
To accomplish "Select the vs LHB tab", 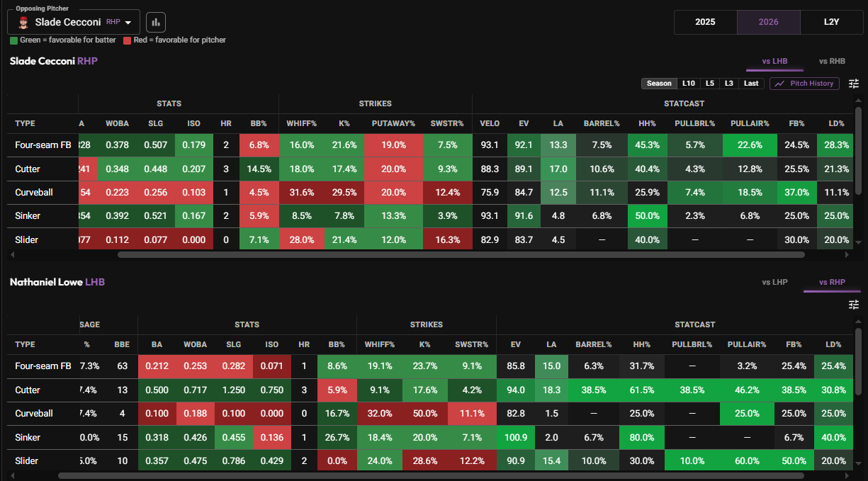I will click(774, 62).
